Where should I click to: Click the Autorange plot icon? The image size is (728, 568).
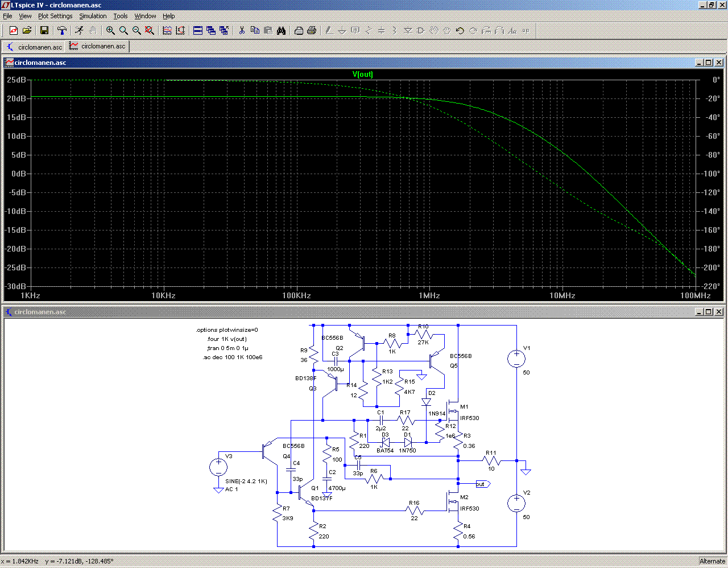(x=180, y=31)
